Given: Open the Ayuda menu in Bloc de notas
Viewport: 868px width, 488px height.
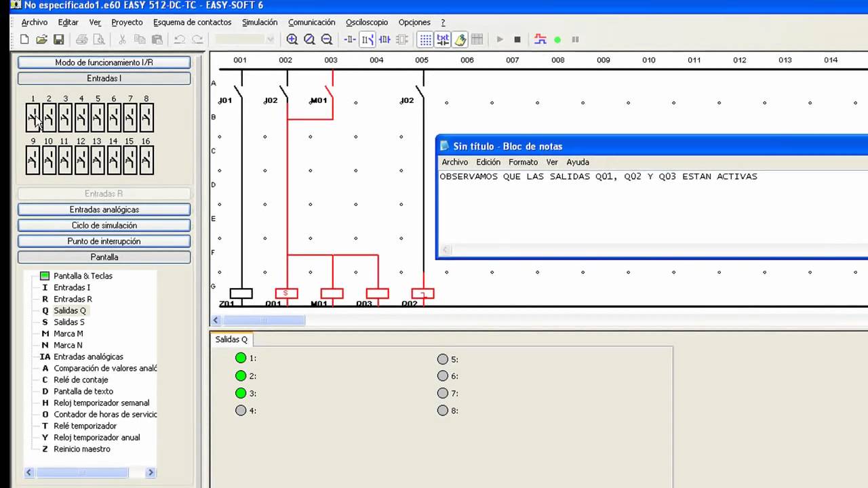Looking at the screenshot, I should (x=578, y=162).
